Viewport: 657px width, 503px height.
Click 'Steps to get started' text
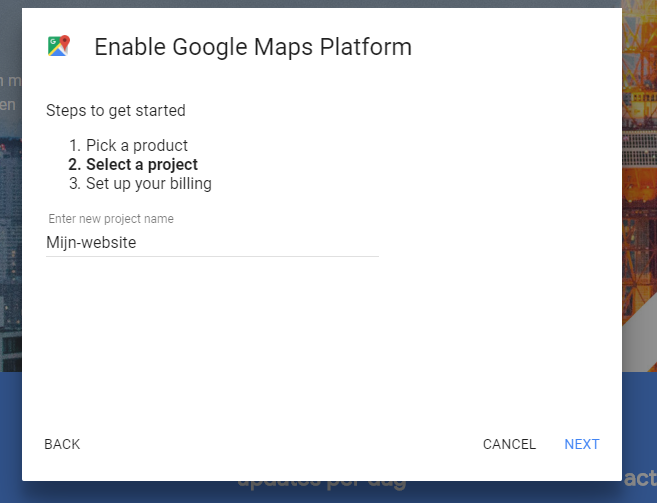pos(116,111)
